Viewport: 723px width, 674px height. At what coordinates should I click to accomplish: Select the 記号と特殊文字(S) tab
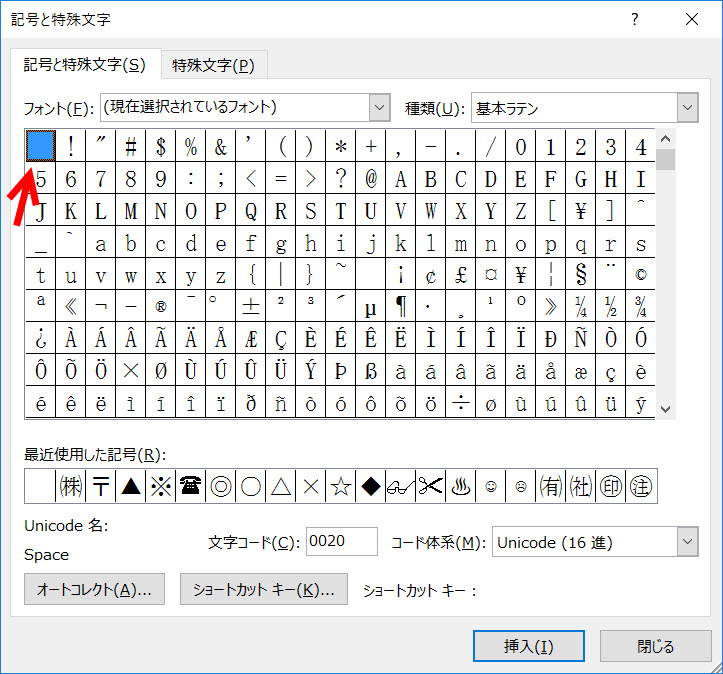click(x=85, y=65)
